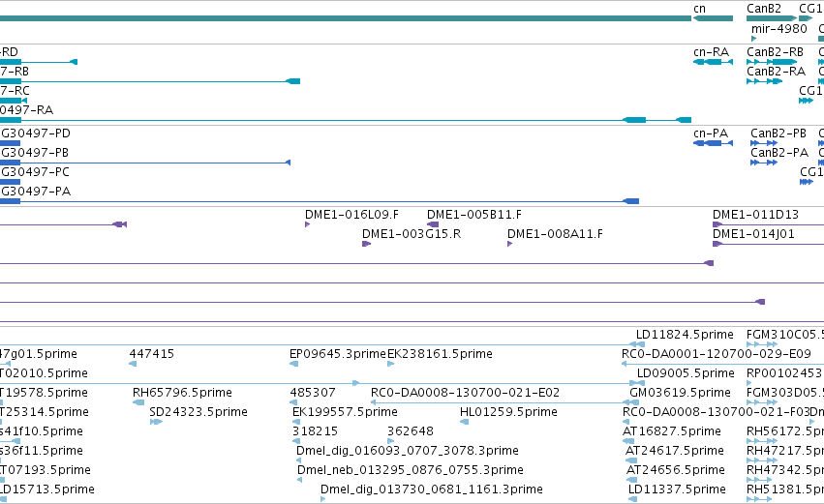
Task: Select the FGM310C05 EST label
Action: 785,335
